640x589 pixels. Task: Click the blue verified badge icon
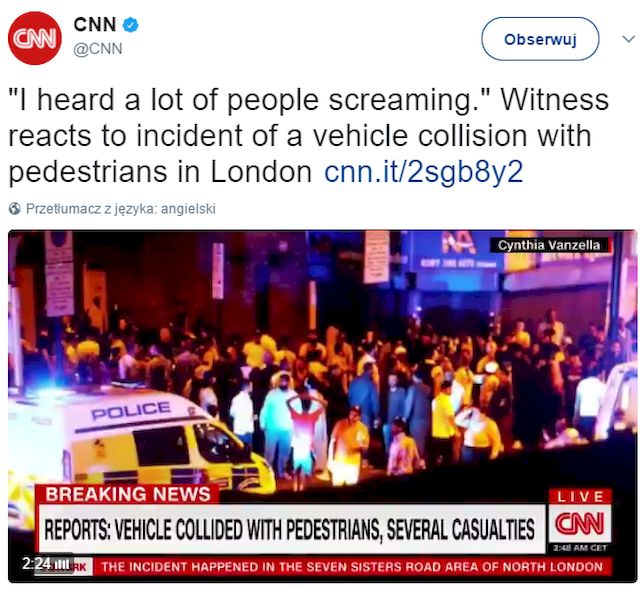pyautogui.click(x=131, y=25)
